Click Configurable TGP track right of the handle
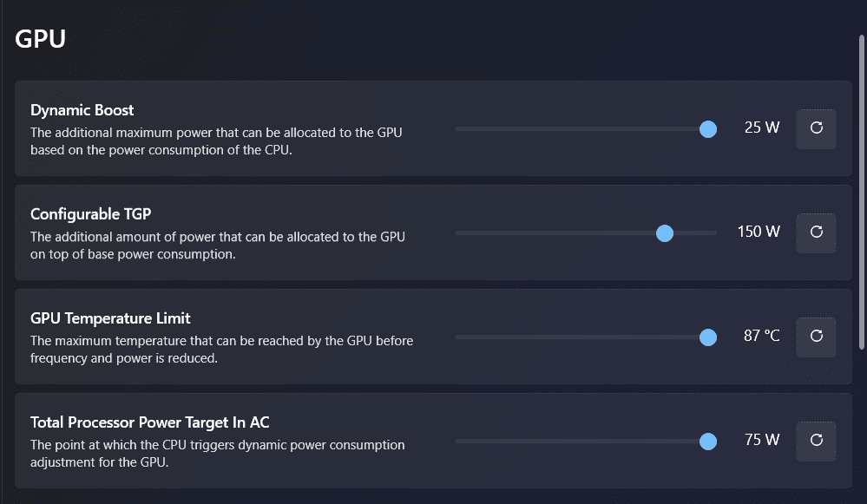Viewport: 867px width, 504px height. (696, 232)
